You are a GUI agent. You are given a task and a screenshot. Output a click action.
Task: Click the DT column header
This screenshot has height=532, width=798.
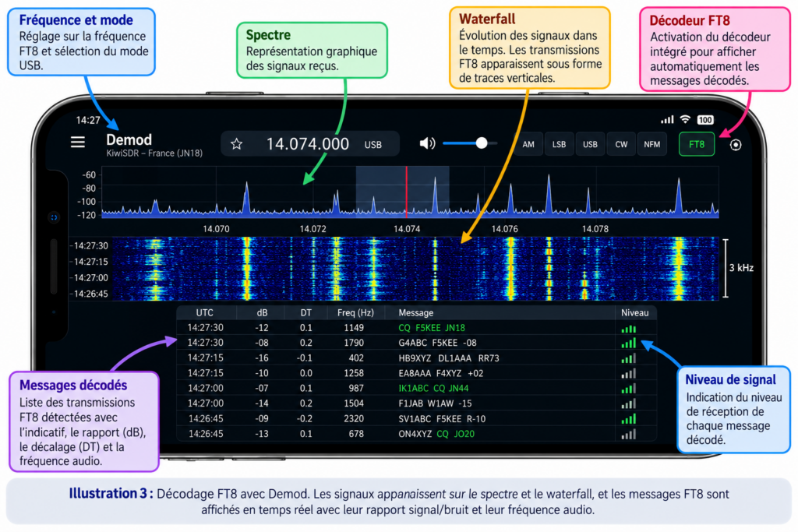305,313
